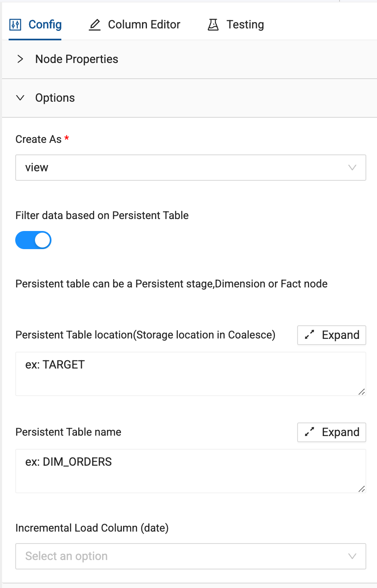Click the Testing flask icon
377x588 pixels.
click(x=213, y=25)
